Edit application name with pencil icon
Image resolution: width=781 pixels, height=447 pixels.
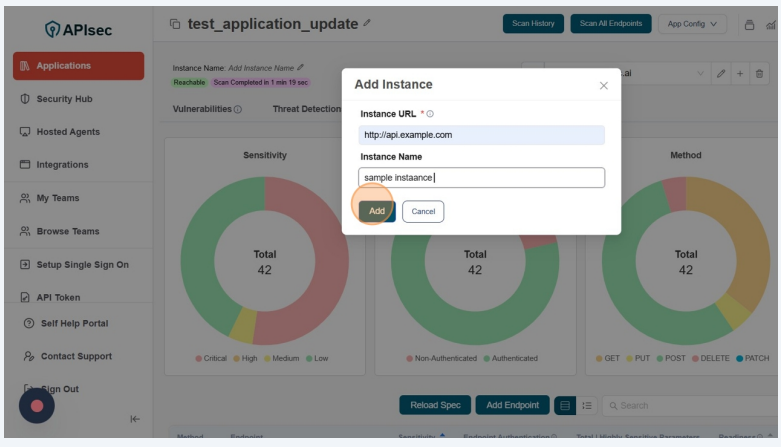click(367, 23)
